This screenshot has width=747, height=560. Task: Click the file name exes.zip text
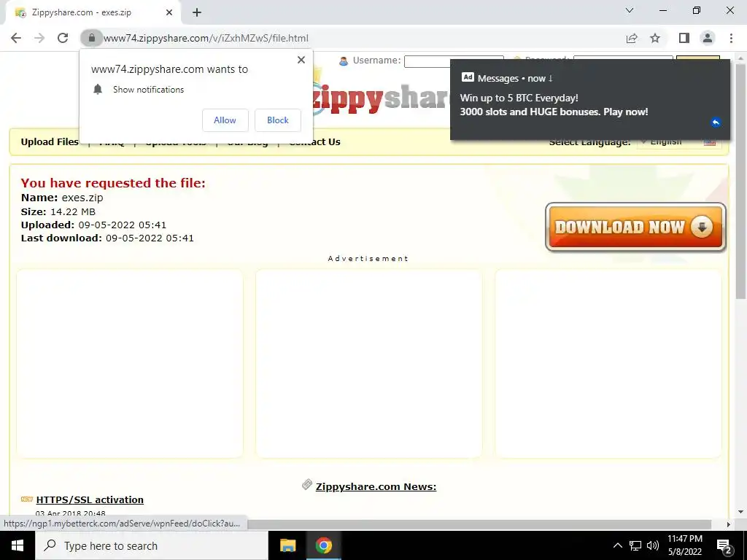(82, 198)
